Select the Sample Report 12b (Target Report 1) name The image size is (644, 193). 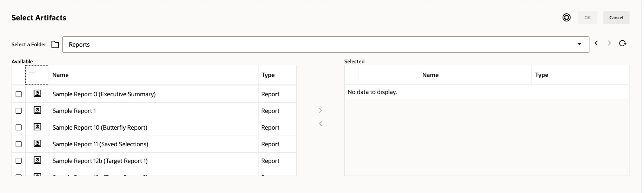[100, 161]
